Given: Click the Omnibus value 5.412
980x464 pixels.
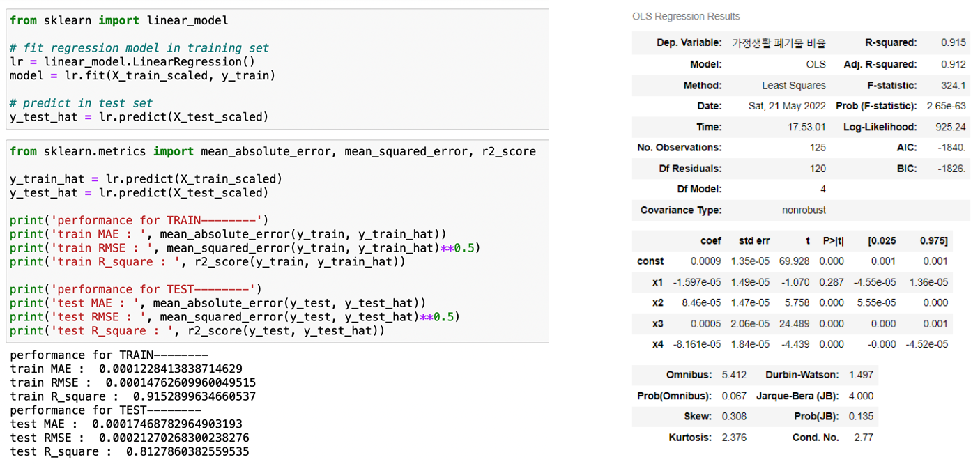Looking at the screenshot, I should pyautogui.click(x=735, y=375).
